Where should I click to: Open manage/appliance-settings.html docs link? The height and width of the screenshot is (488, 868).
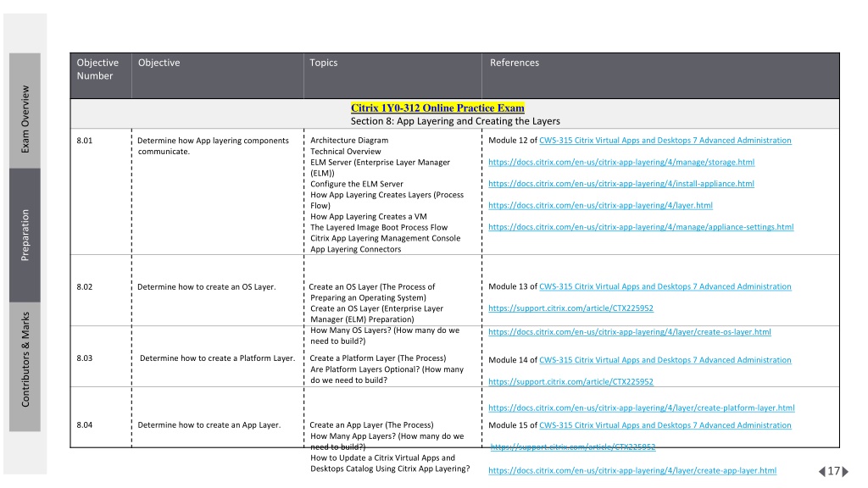[641, 227]
